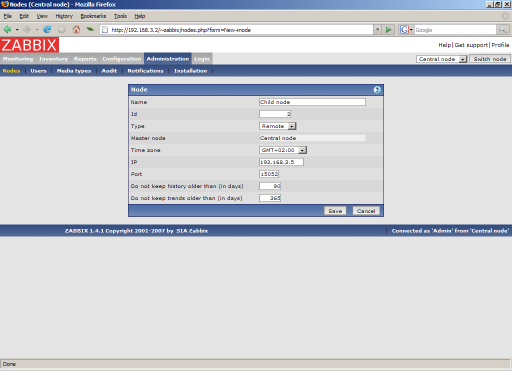The height and width of the screenshot is (371, 512).
Task: Click the IP address input field
Action: (281, 162)
